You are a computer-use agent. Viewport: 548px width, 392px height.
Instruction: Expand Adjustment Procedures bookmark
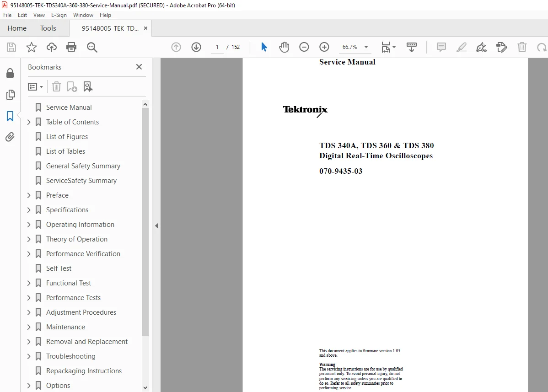click(29, 312)
